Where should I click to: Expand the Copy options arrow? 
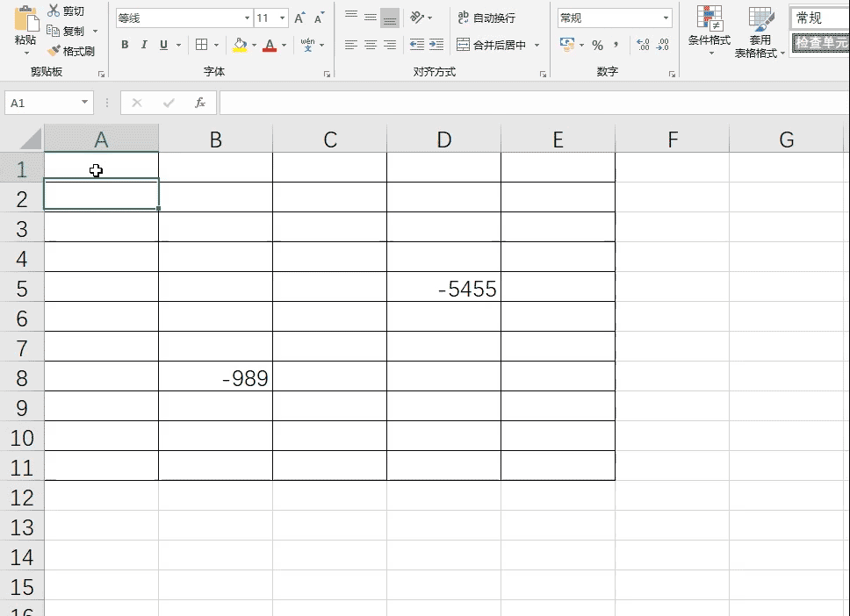click(x=95, y=31)
